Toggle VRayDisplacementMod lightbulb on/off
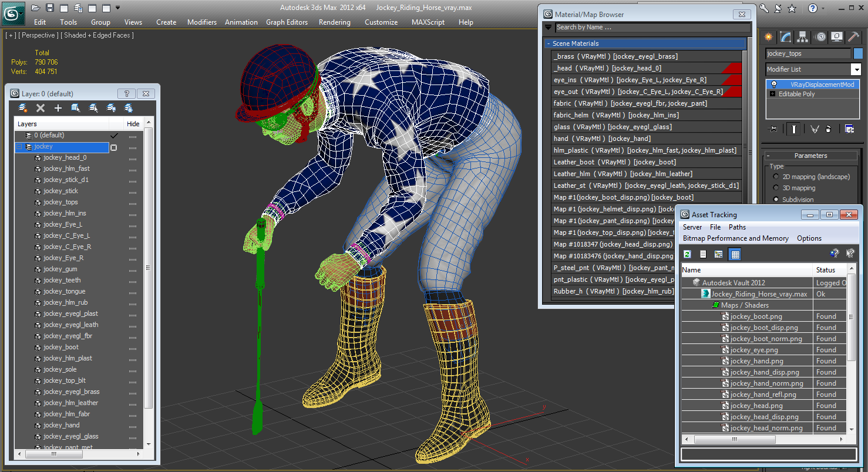 (x=773, y=85)
